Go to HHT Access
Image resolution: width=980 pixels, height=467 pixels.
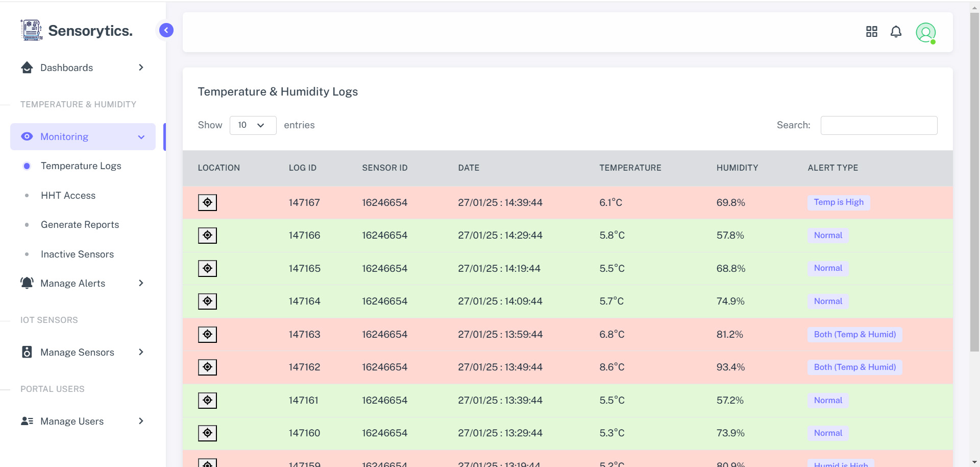pos(68,196)
